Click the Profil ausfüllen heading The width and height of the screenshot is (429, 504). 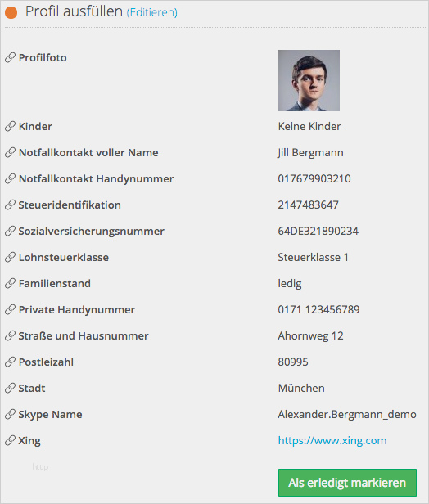click(x=74, y=11)
